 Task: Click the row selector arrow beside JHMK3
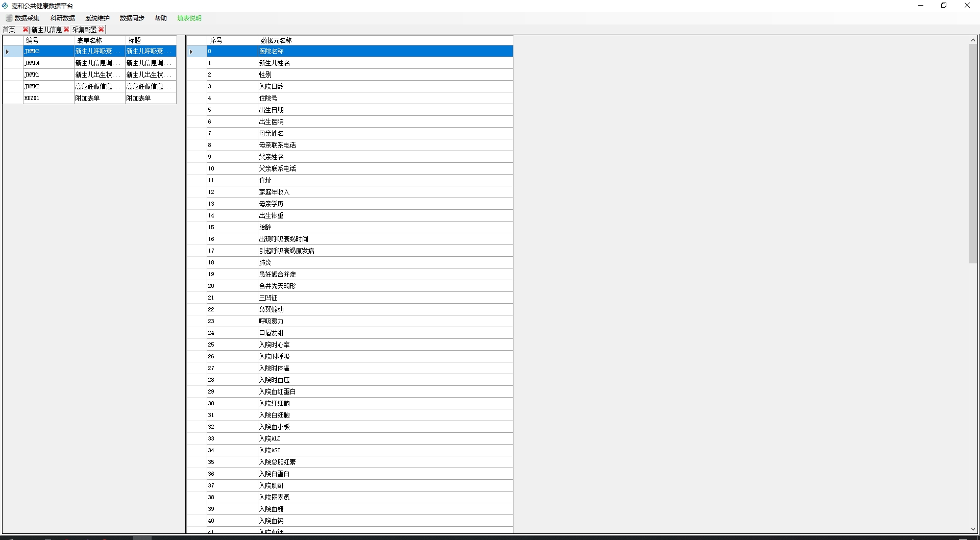click(x=13, y=51)
